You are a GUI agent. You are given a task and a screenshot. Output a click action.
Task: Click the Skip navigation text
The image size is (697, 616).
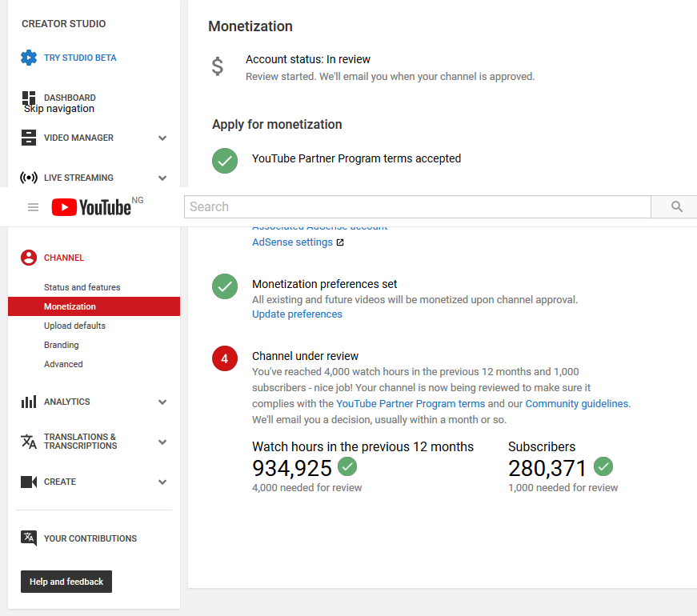pos(59,109)
